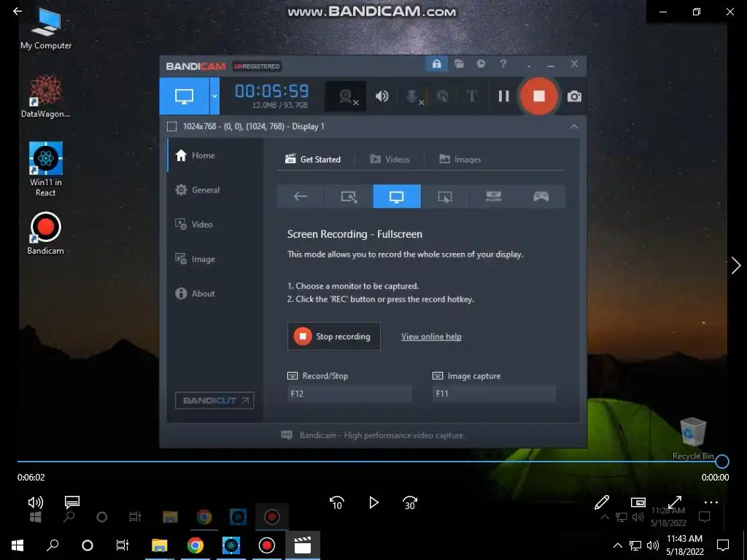Screen dimensions: 747x560
Task: Open the View online help link
Action: tap(431, 337)
